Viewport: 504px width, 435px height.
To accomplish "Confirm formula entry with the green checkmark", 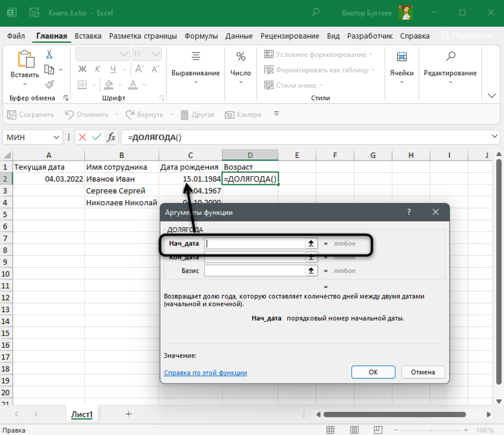I will pyautogui.click(x=96, y=138).
